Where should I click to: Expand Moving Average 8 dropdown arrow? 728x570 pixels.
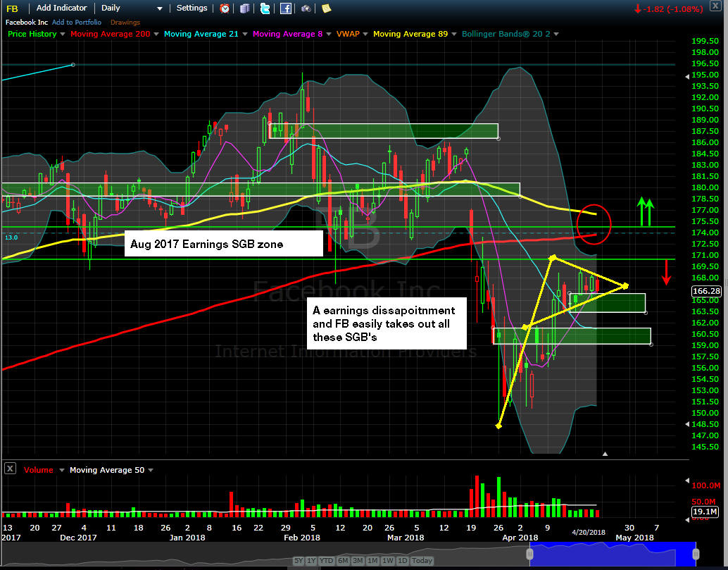click(329, 35)
